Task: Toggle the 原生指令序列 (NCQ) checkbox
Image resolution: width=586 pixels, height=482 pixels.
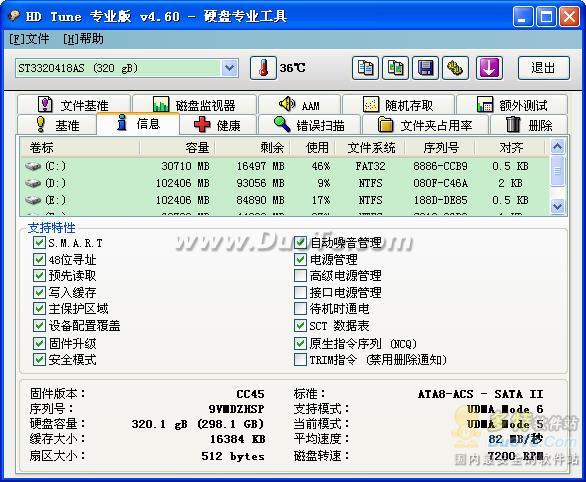Action: point(300,343)
